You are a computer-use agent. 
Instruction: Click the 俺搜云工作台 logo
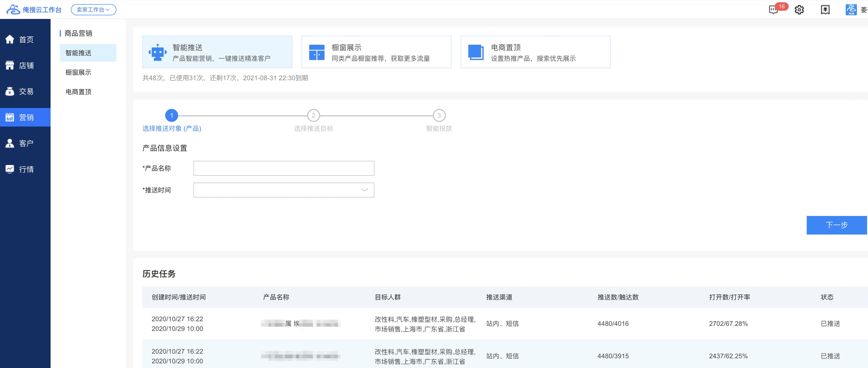34,9
